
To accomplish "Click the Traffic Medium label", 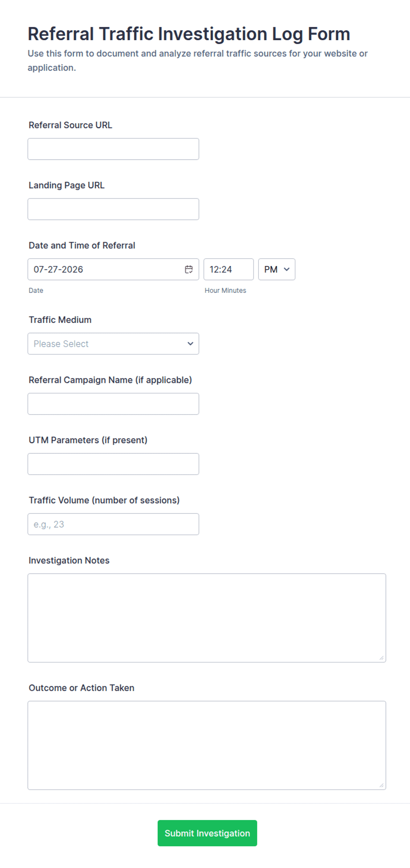I will tap(60, 320).
